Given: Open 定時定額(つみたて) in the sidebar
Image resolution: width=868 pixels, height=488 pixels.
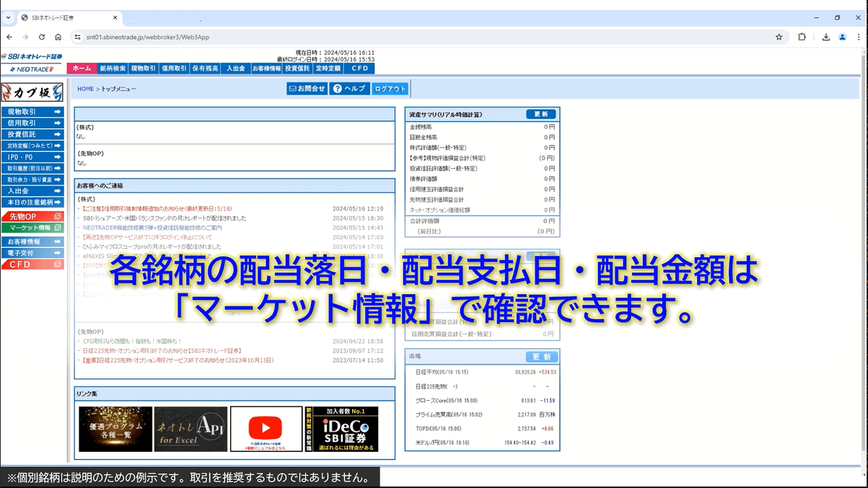Looking at the screenshot, I should tap(32, 146).
